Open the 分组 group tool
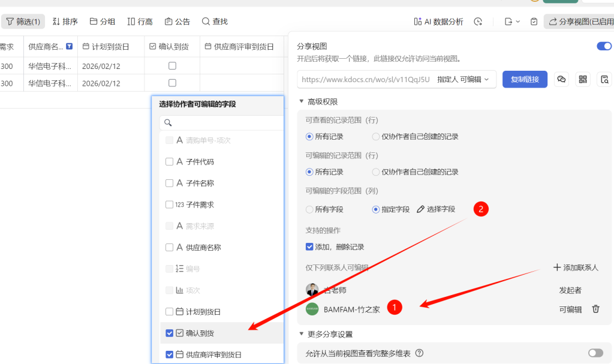Viewport: 614px width, 364px height. point(102,22)
